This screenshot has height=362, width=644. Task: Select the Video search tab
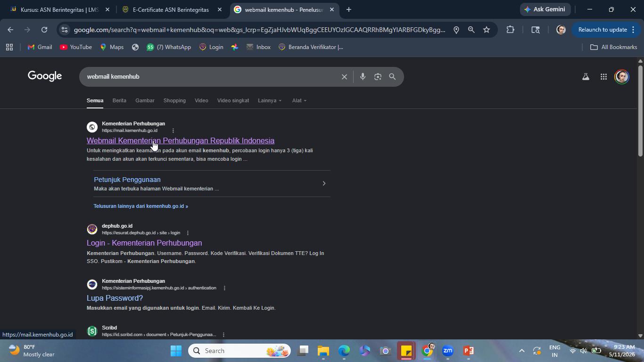(x=201, y=100)
